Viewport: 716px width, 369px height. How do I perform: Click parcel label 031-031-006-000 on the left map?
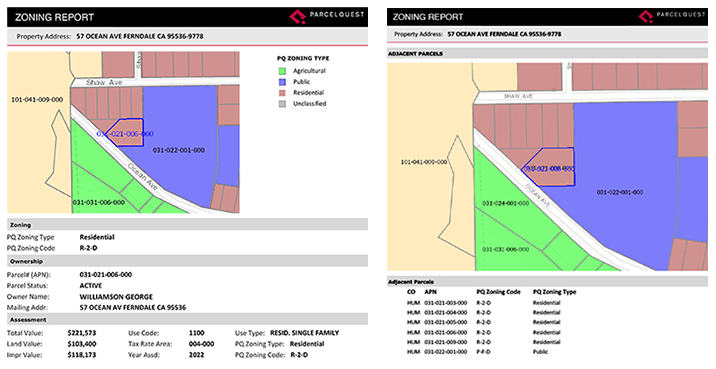(x=98, y=202)
